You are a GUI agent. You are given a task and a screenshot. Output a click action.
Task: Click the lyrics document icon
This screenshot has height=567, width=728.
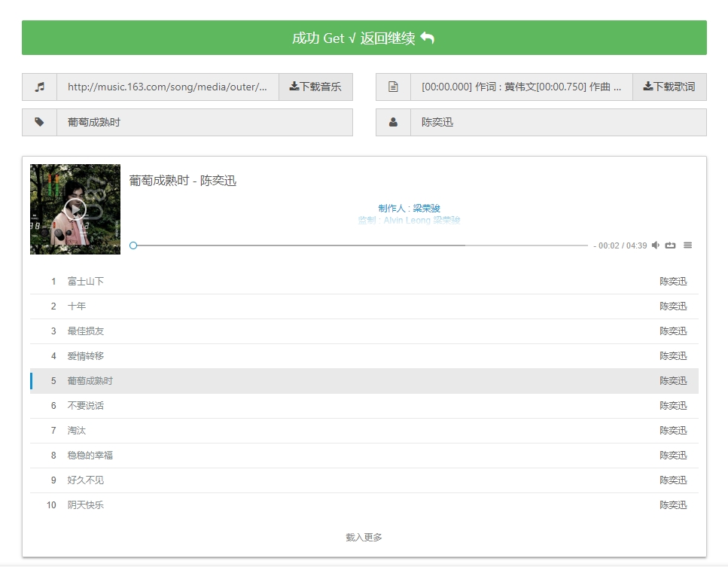(392, 87)
